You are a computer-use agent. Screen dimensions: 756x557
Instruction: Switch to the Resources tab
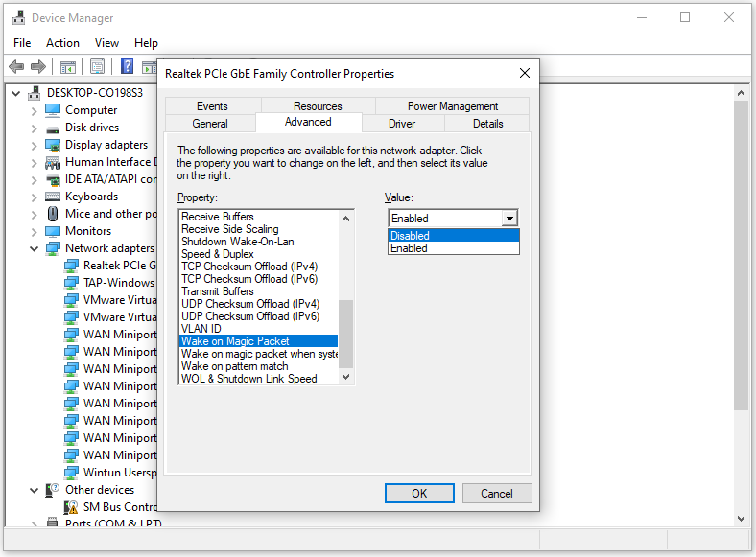pos(318,106)
